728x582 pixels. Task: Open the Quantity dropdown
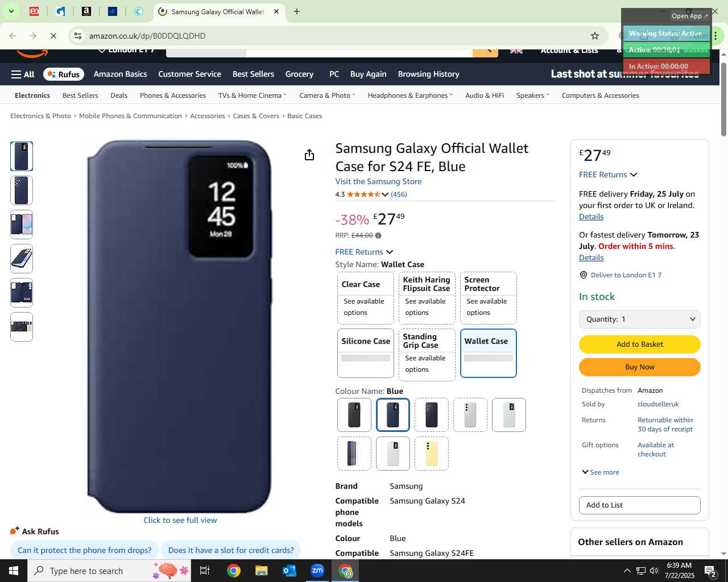(639, 319)
